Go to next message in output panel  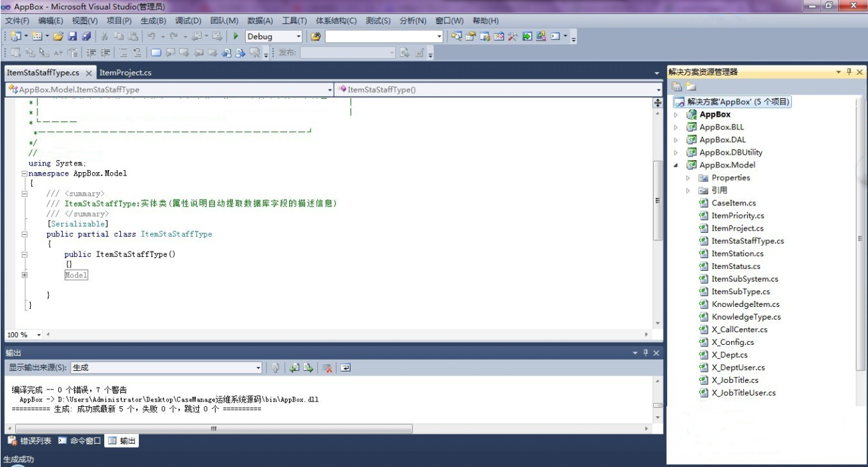pyautogui.click(x=308, y=368)
